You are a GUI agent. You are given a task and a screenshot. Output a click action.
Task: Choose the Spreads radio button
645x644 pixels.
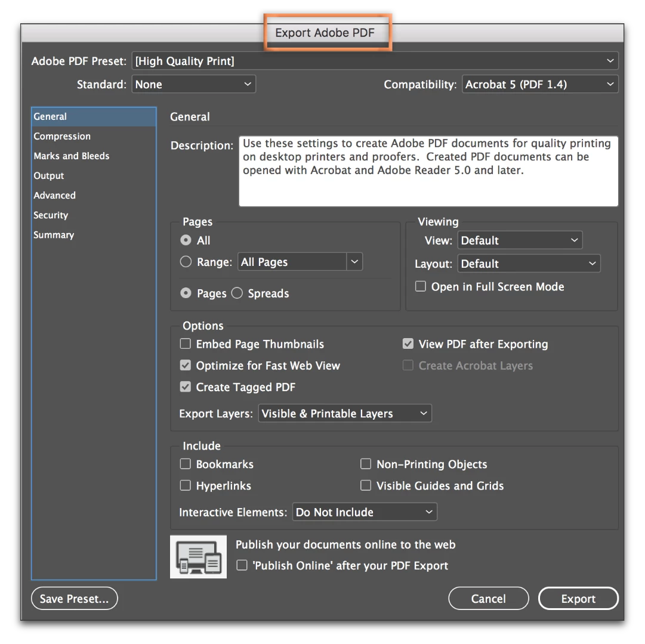237,293
